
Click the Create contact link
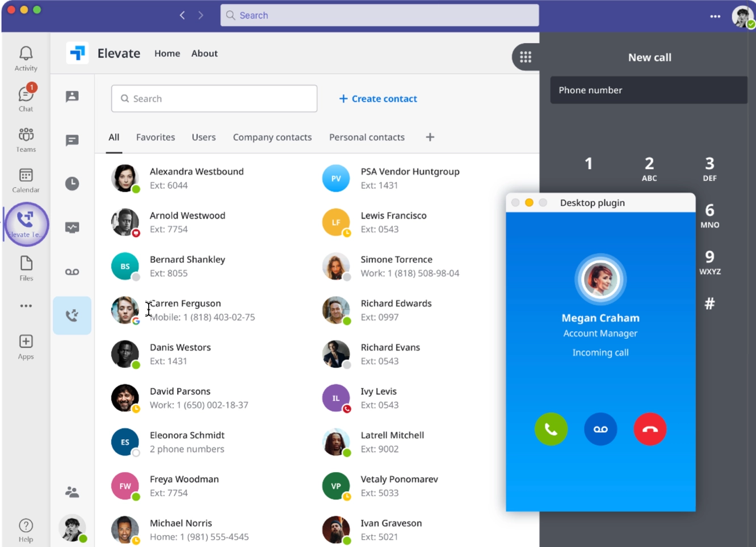[378, 99]
